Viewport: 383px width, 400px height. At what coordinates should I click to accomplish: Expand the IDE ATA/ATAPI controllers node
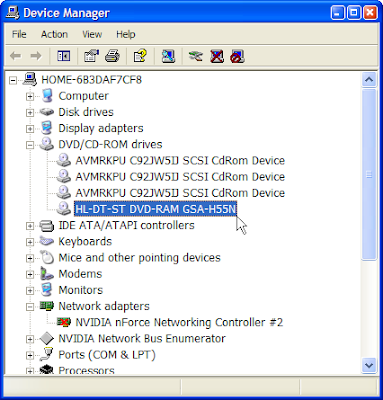[30, 226]
